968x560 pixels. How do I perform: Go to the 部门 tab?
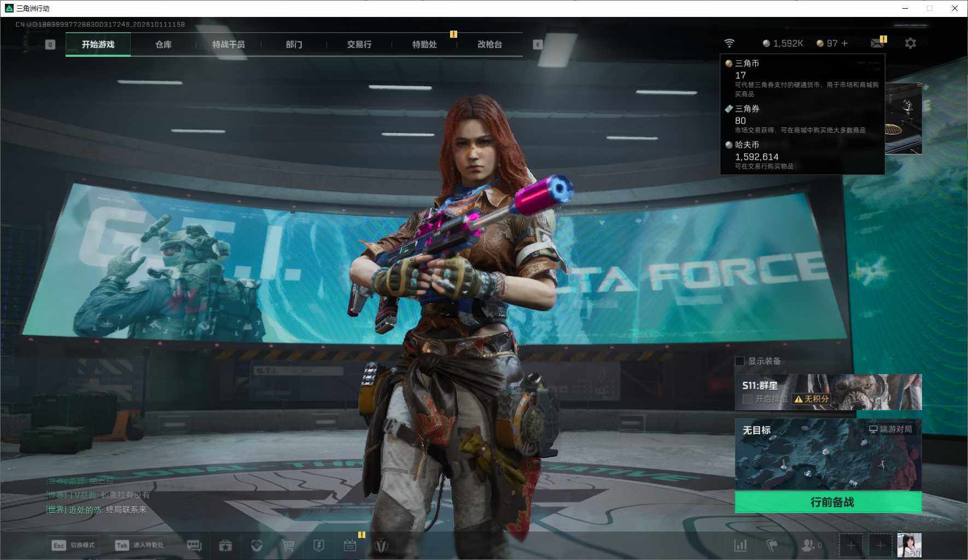click(294, 44)
